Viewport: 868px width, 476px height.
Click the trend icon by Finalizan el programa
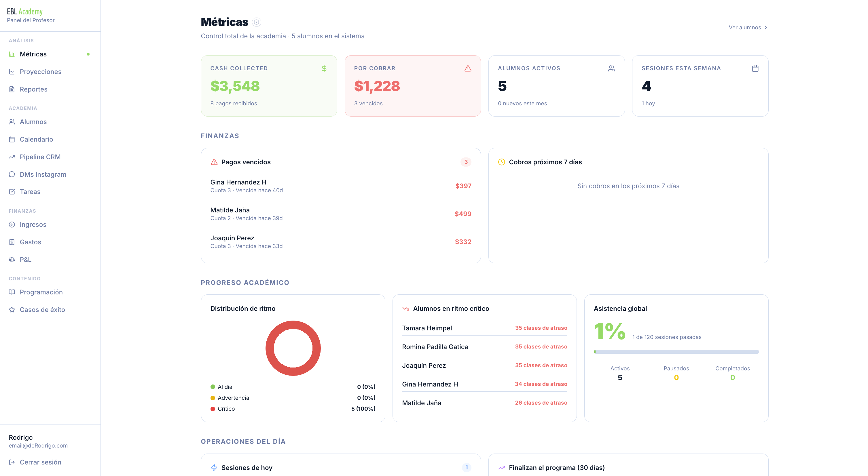tap(501, 468)
